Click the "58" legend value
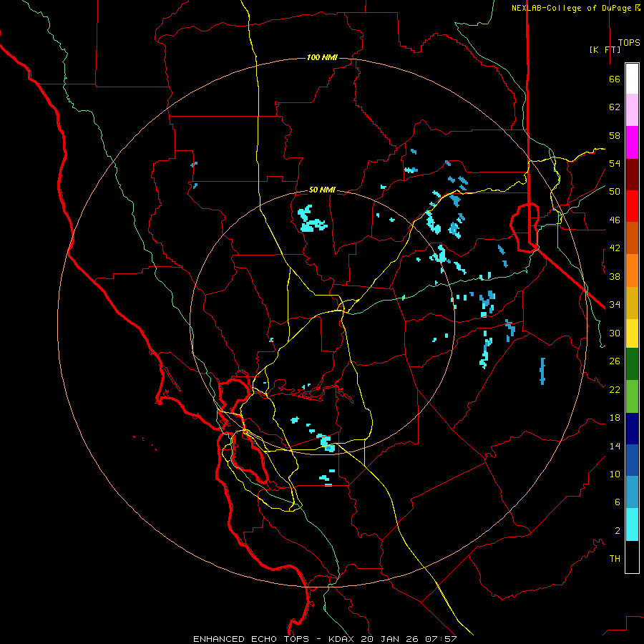Screen dimensions: 644x644 tap(615, 135)
